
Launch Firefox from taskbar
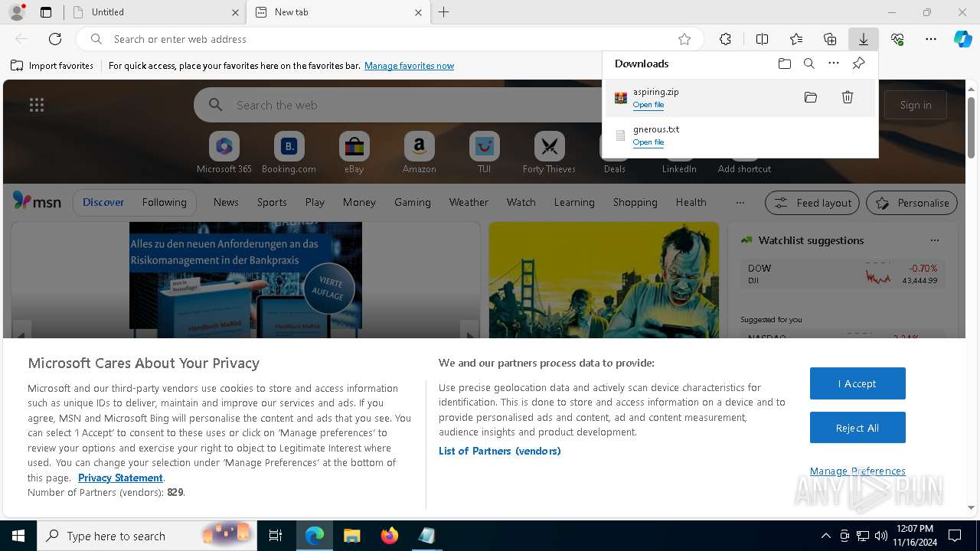(390, 536)
